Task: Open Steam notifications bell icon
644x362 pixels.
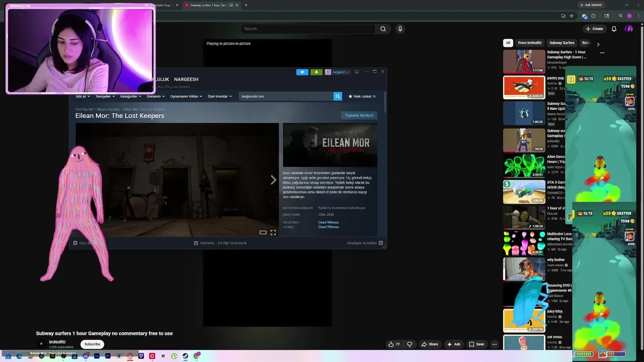Action: point(316,72)
